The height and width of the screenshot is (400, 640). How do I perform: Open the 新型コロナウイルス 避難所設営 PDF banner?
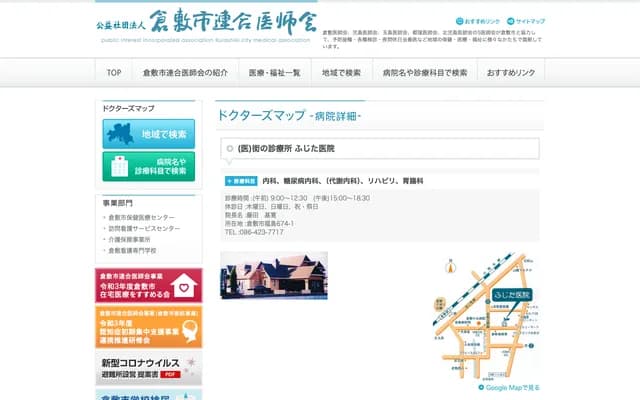tap(148, 366)
